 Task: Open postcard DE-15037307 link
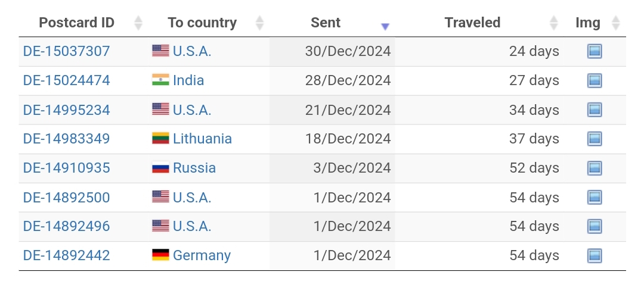[67, 51]
